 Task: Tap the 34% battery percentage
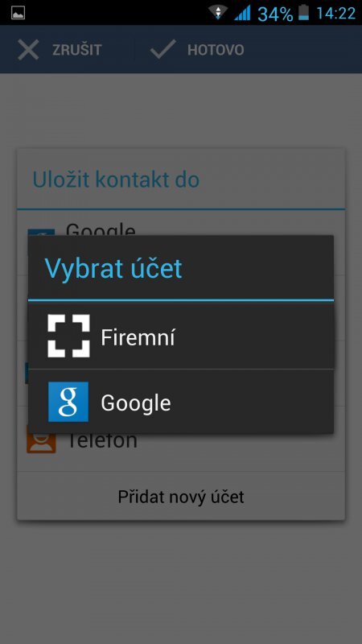click(275, 14)
